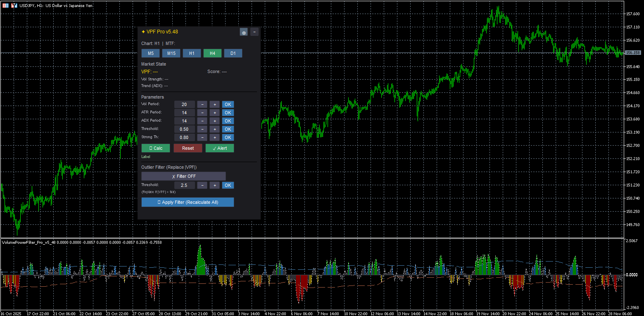Decrease the Vol Period value

[202, 104]
